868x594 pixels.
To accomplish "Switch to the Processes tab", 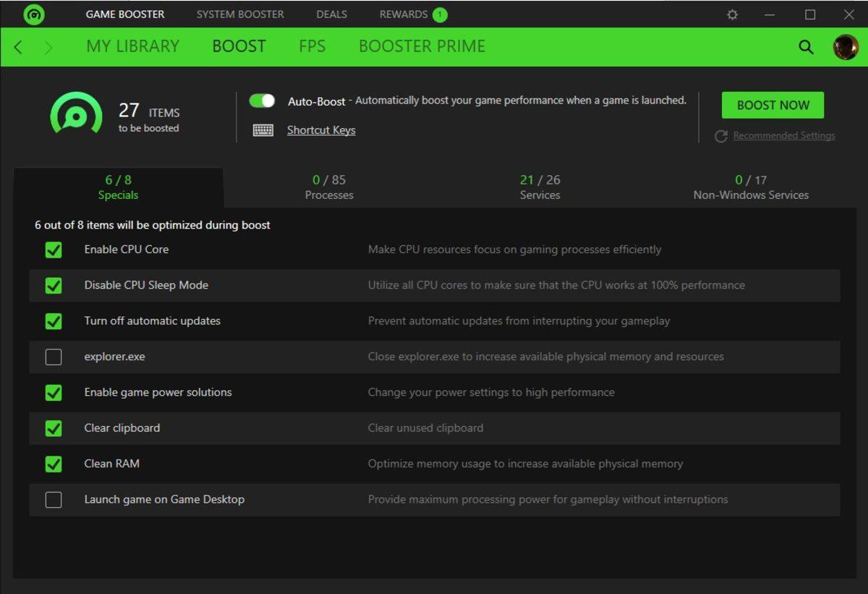I will pos(329,187).
